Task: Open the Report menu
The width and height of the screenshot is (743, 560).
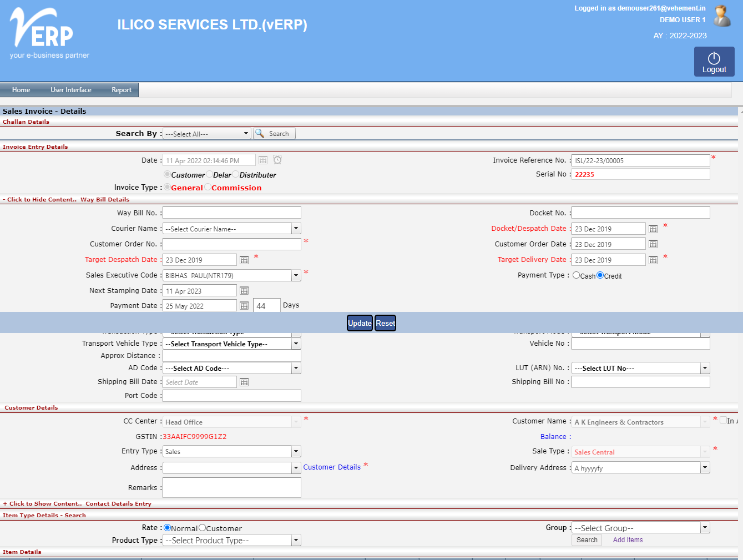Action: click(x=122, y=90)
